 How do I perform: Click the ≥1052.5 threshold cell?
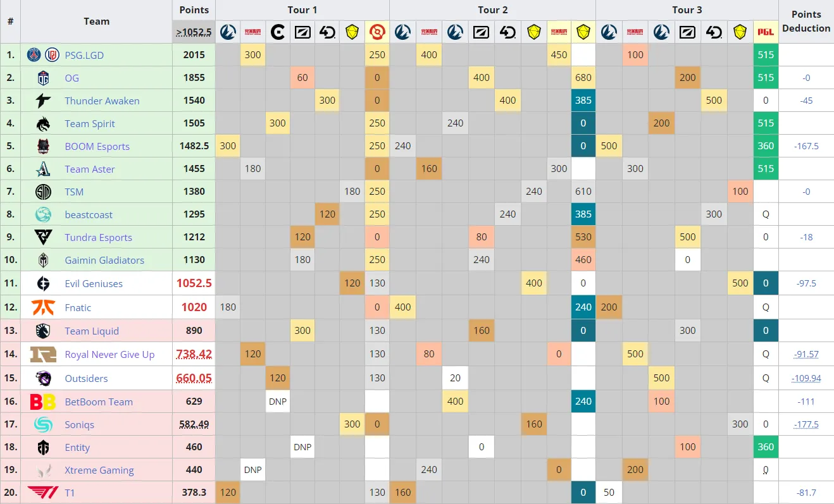point(194,32)
